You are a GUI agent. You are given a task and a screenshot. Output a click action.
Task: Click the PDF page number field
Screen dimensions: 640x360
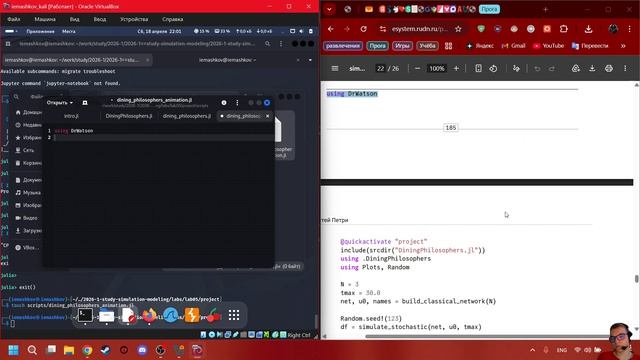pyautogui.click(x=380, y=69)
